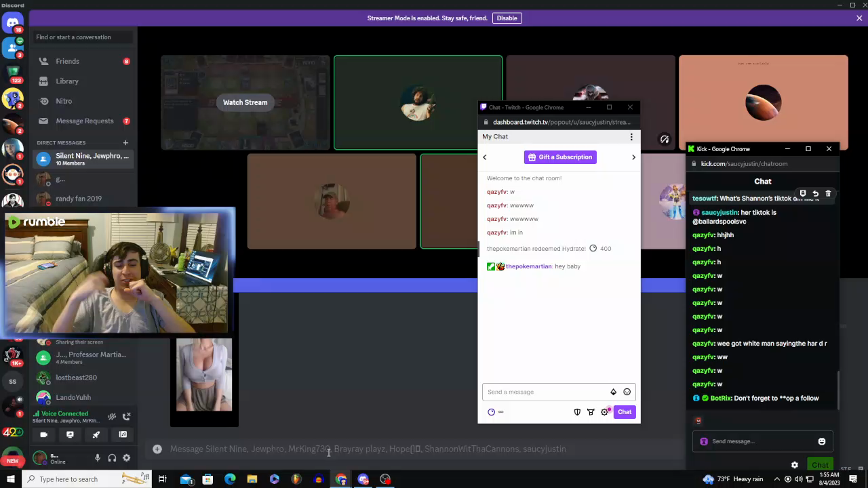The width and height of the screenshot is (868, 488).
Task: Create a new direct message
Action: (125, 142)
